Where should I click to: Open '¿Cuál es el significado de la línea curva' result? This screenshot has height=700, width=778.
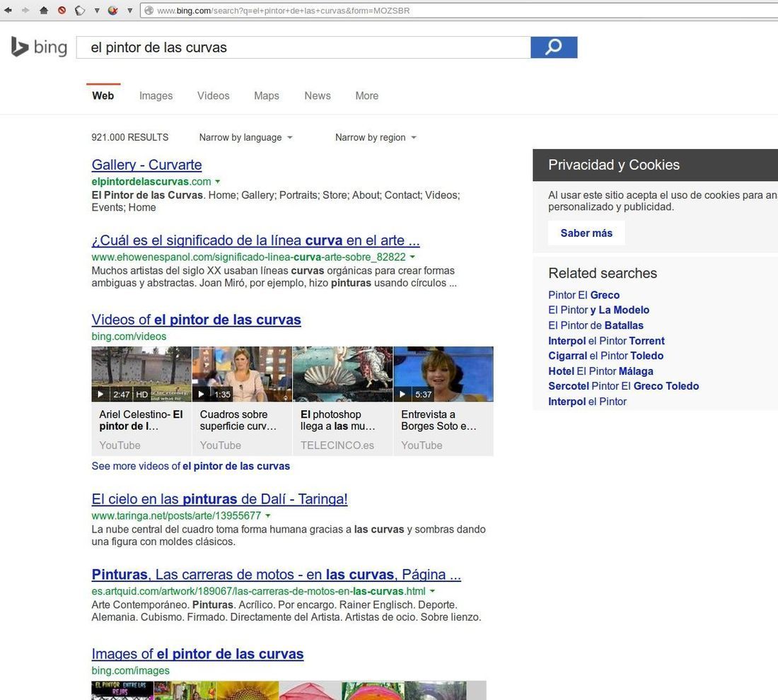[255, 240]
